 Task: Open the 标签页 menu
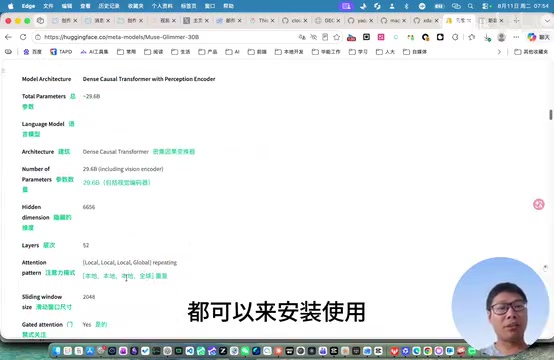tap(189, 6)
